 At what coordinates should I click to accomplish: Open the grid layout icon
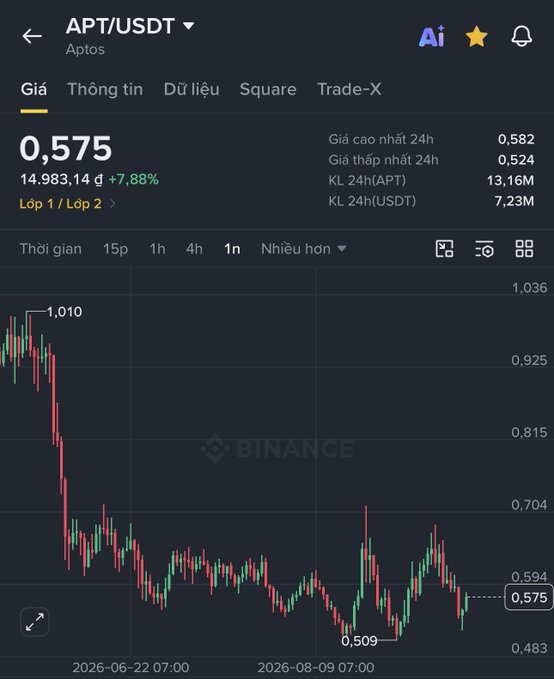point(524,249)
